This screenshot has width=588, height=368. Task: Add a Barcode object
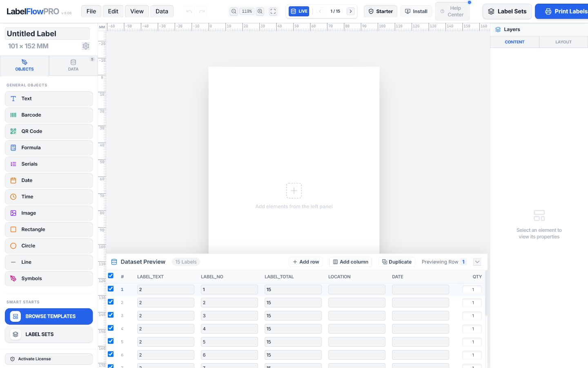pyautogui.click(x=49, y=115)
